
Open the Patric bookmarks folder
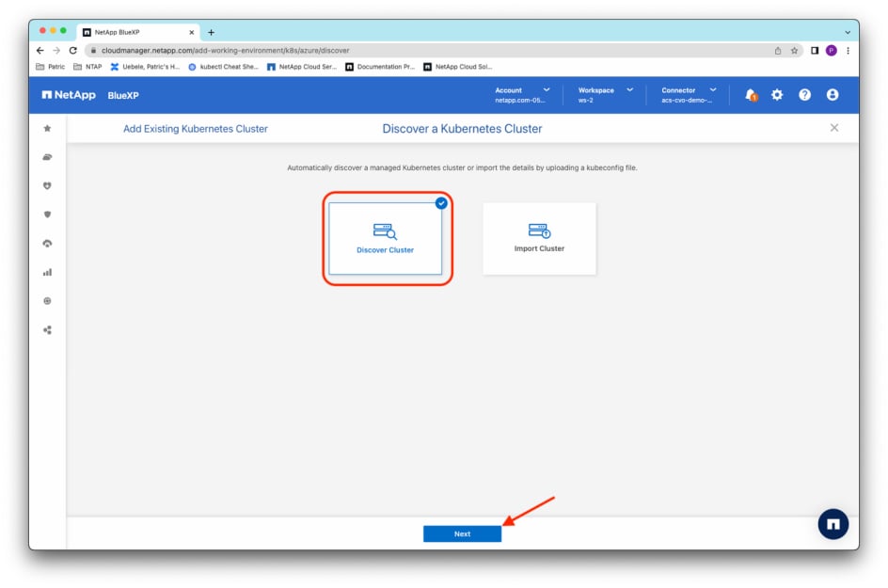pyautogui.click(x=51, y=67)
